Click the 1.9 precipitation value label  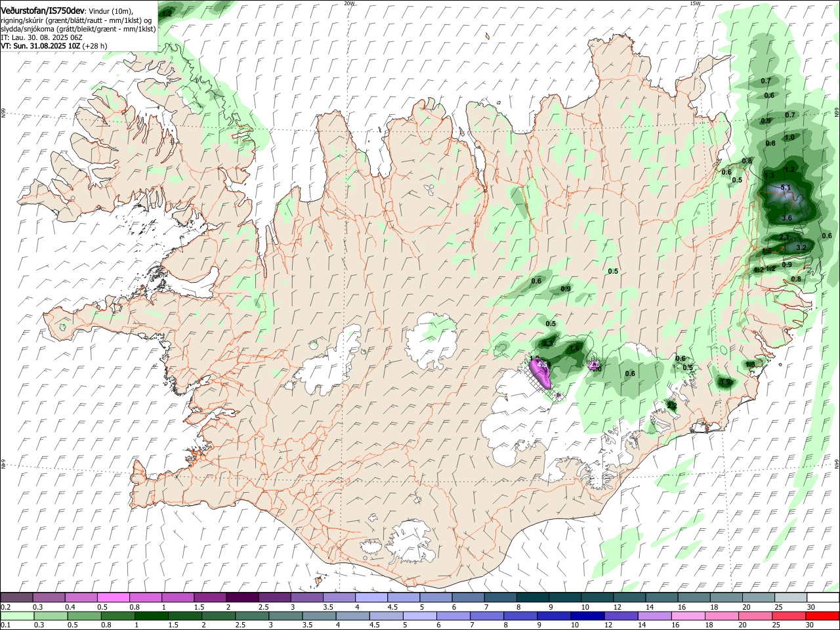[x=725, y=382]
